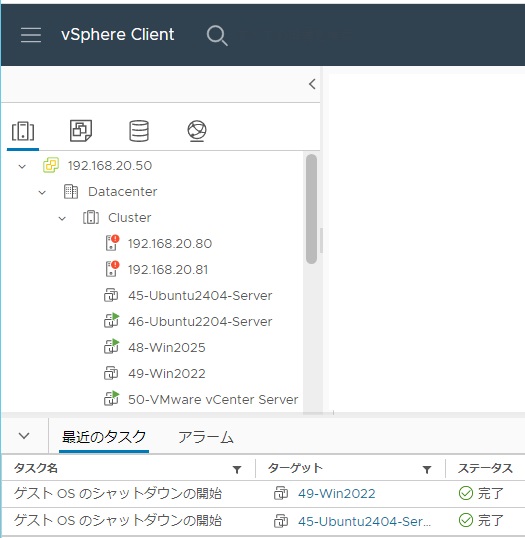Switch to the アラーム tab
This screenshot has width=525, height=538.
pyautogui.click(x=206, y=437)
